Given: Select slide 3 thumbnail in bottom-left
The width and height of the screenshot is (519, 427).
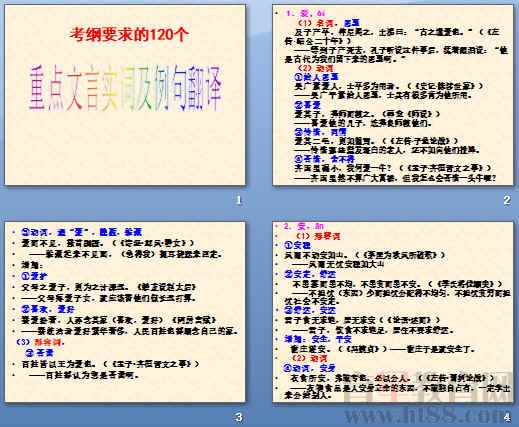Looking at the screenshot, I should click(x=125, y=312).
